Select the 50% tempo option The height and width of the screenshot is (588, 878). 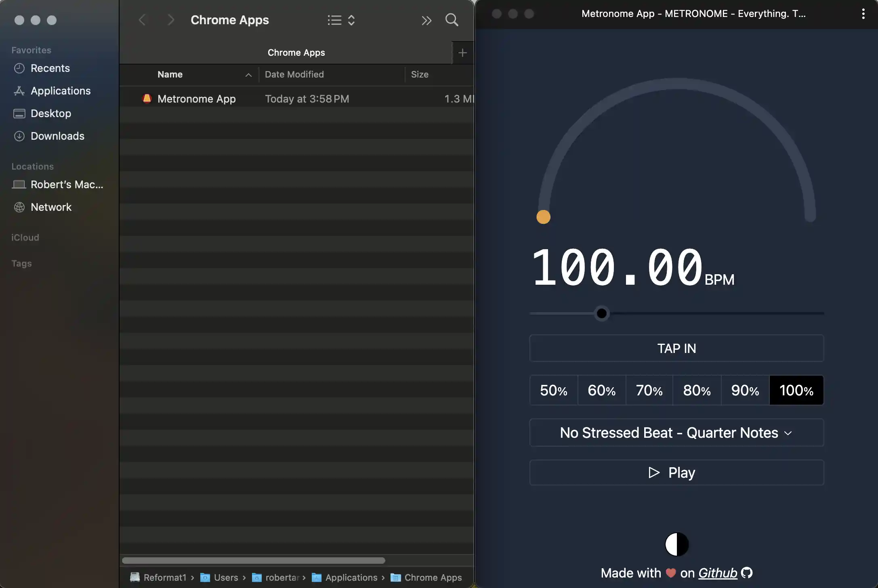(554, 390)
